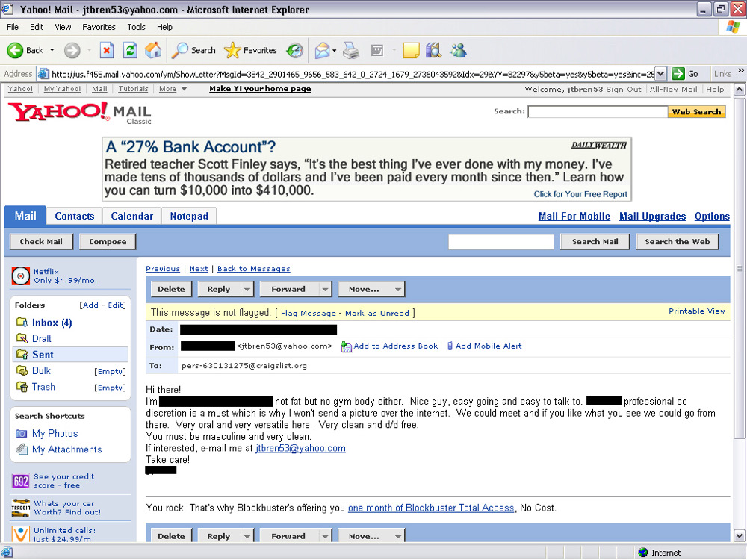Click the Draft folder icon
This screenshot has width=747, height=560.
click(22, 338)
